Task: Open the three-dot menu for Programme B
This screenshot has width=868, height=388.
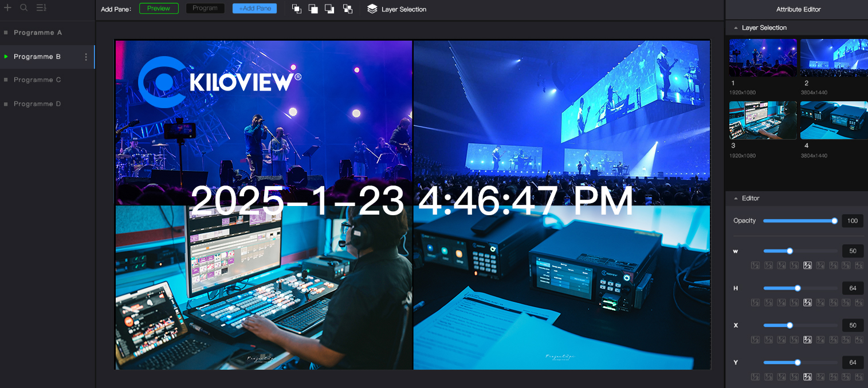Action: pyautogui.click(x=86, y=57)
